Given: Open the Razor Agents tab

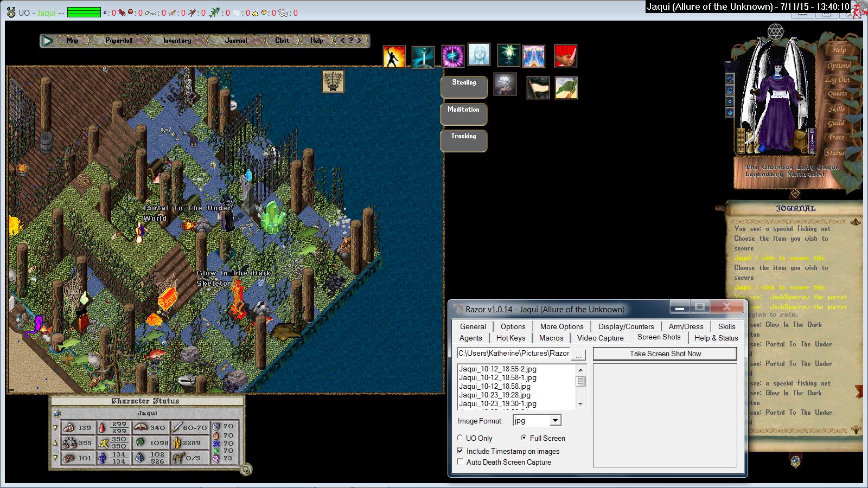Looking at the screenshot, I should 470,338.
